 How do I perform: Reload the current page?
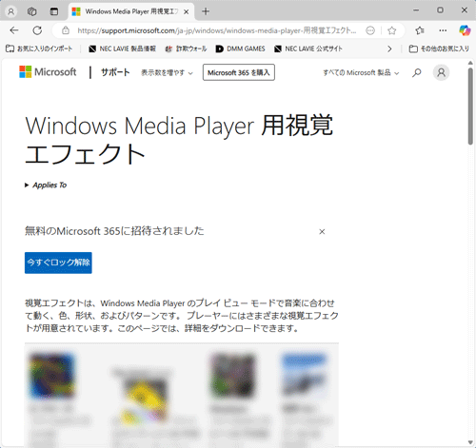37,30
